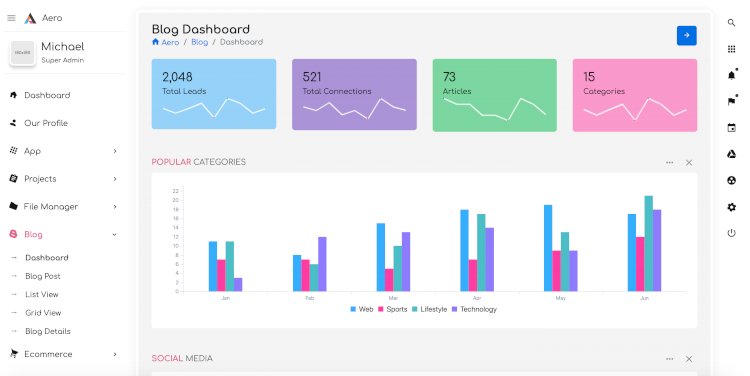Image resolution: width=750 pixels, height=376 pixels.
Task: Click the blue arrow button
Action: [x=686, y=35]
